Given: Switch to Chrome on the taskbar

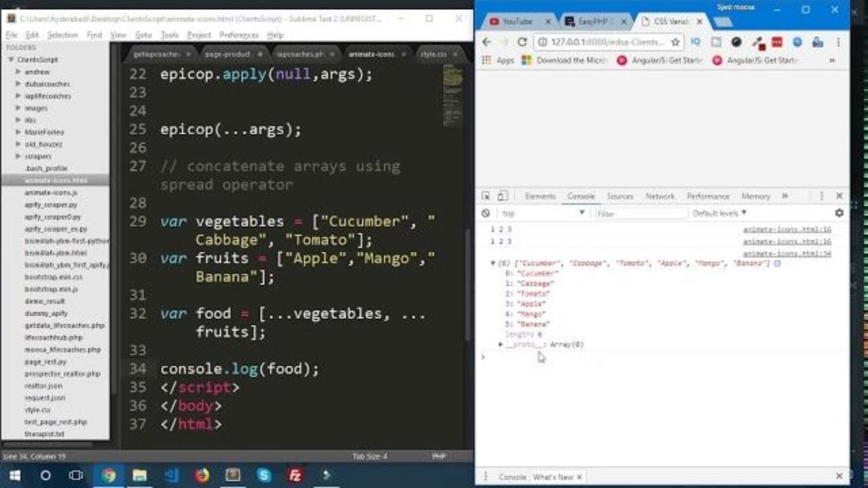Looking at the screenshot, I should click(x=108, y=475).
